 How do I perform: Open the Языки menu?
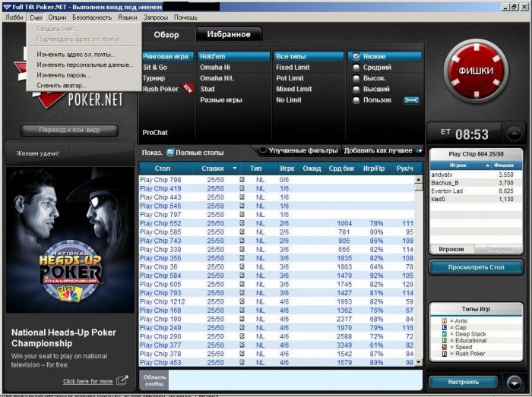tap(128, 17)
